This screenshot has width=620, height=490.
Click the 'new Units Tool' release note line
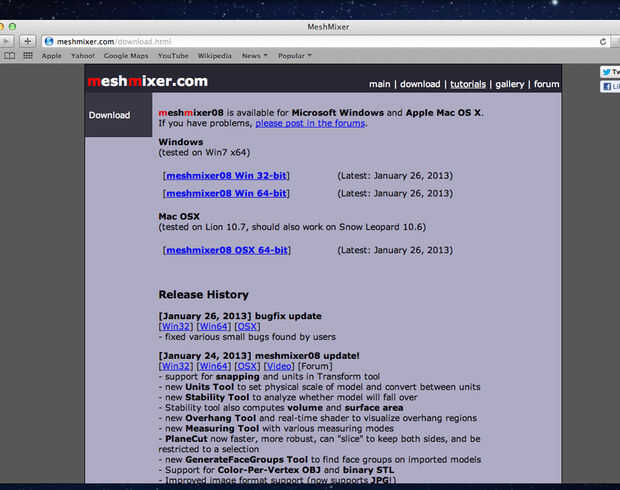(x=319, y=387)
